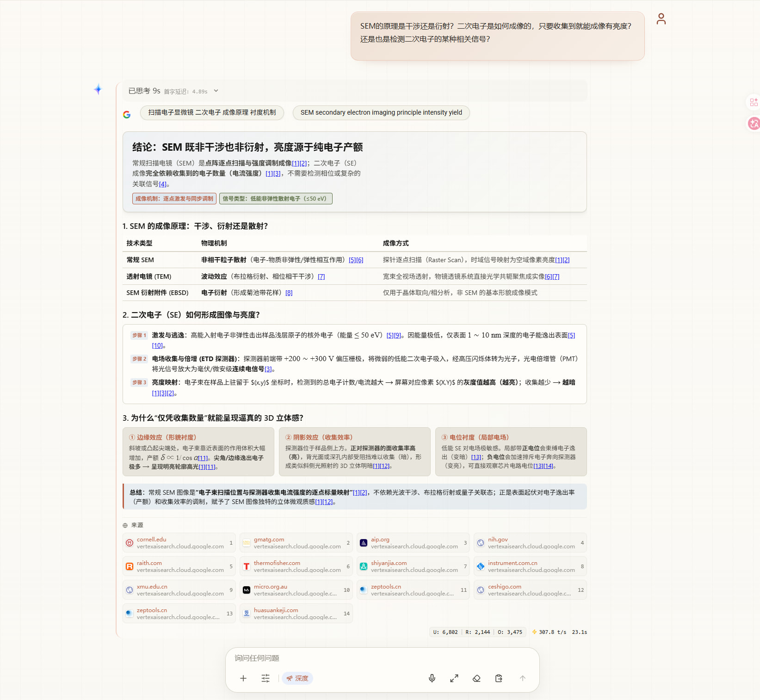This screenshot has width=760, height=700.
Task: Click the O: 3,475 token stat
Action: (x=510, y=632)
